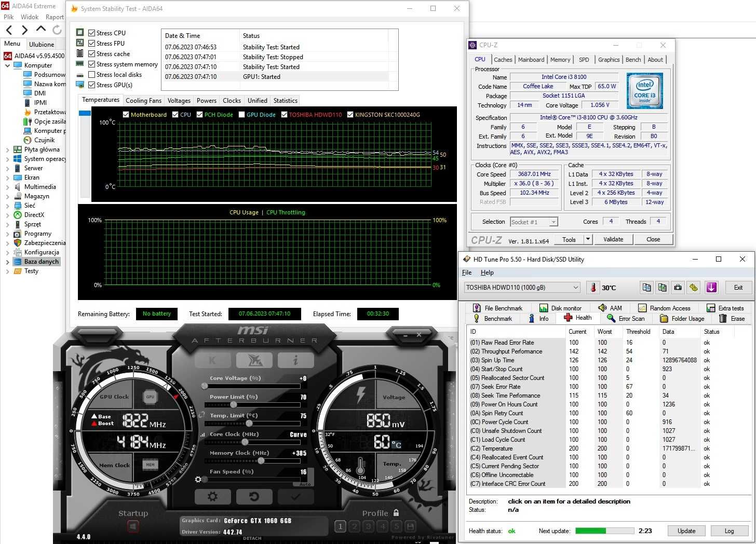Image resolution: width=756 pixels, height=544 pixels.
Task: Open Afterburner information i button
Action: coord(295,360)
